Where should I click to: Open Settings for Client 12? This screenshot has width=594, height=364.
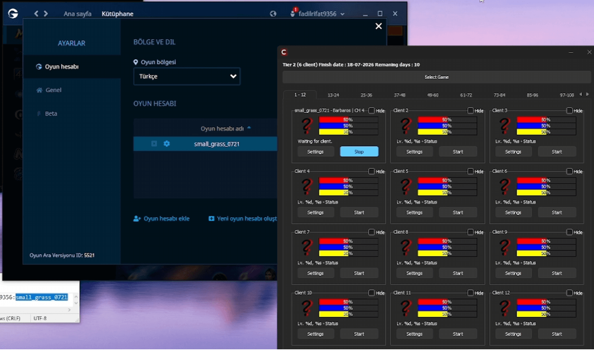[513, 334]
